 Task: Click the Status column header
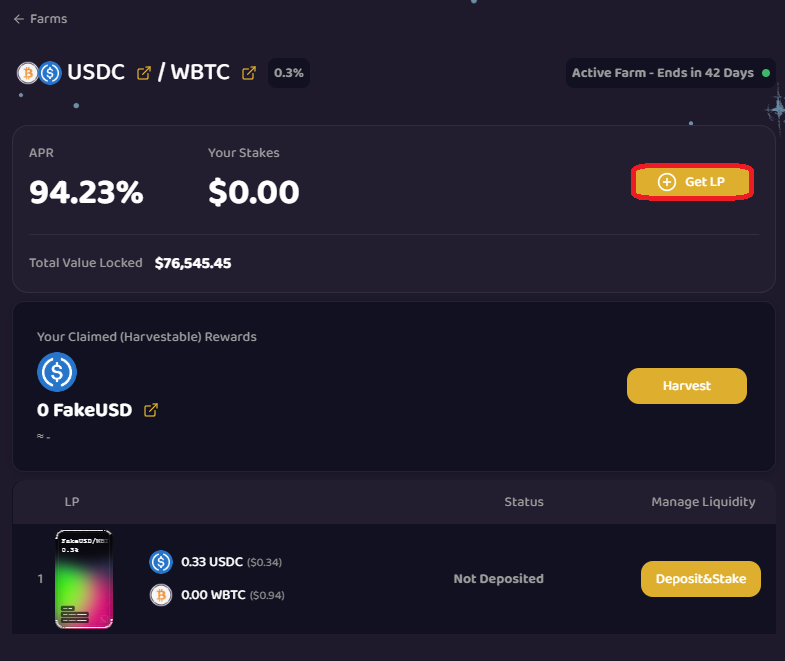coord(524,502)
